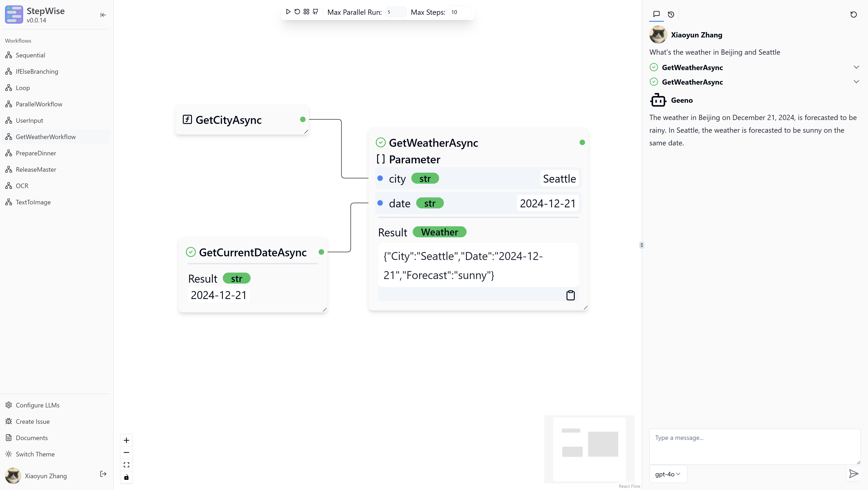The image size is (868, 490).
Task: Click the Type a message input box
Action: coord(754,446)
